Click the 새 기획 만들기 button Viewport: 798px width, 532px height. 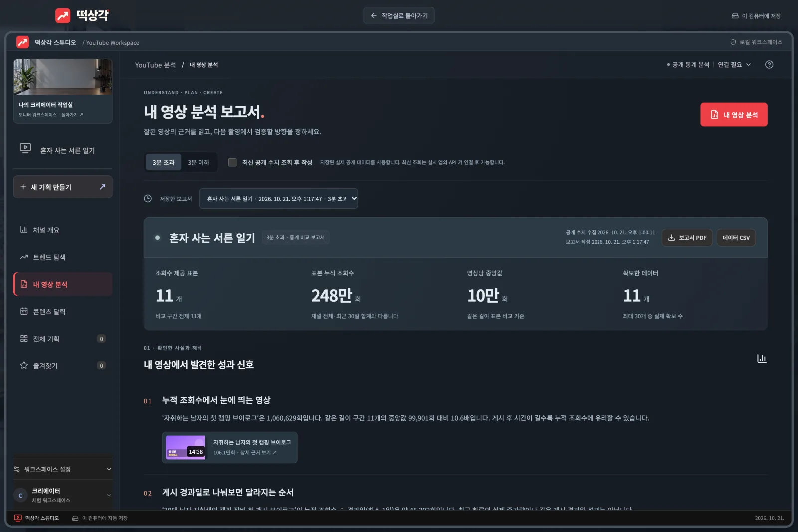click(63, 187)
